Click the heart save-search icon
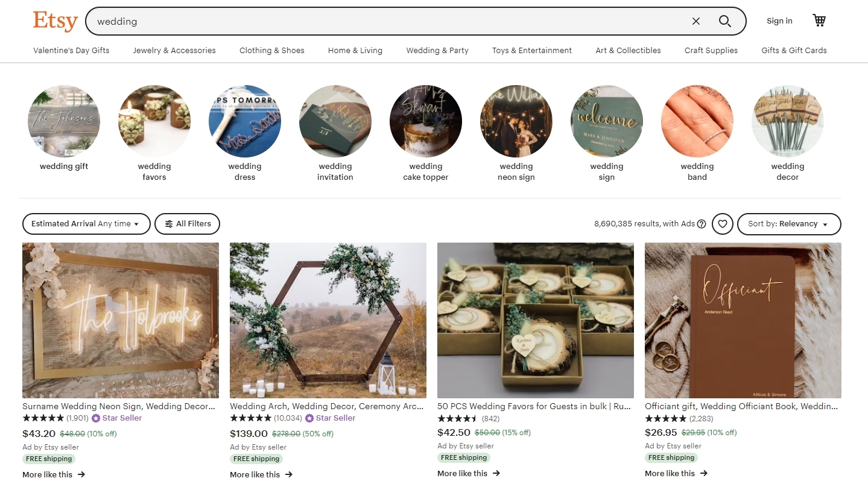 pyautogui.click(x=722, y=224)
